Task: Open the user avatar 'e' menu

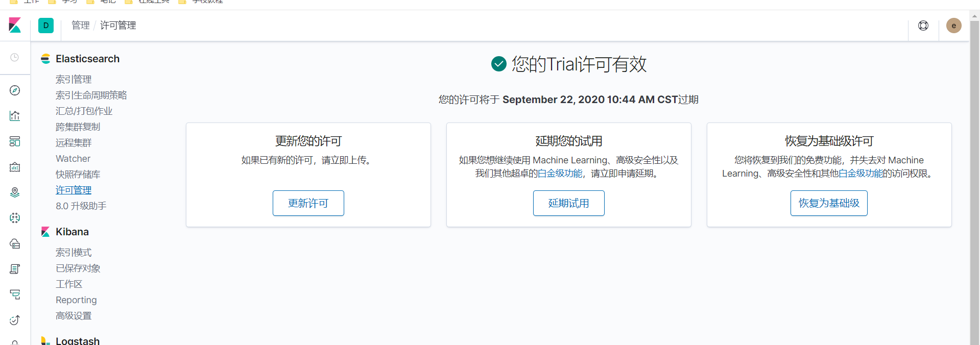Action: pyautogui.click(x=954, y=26)
